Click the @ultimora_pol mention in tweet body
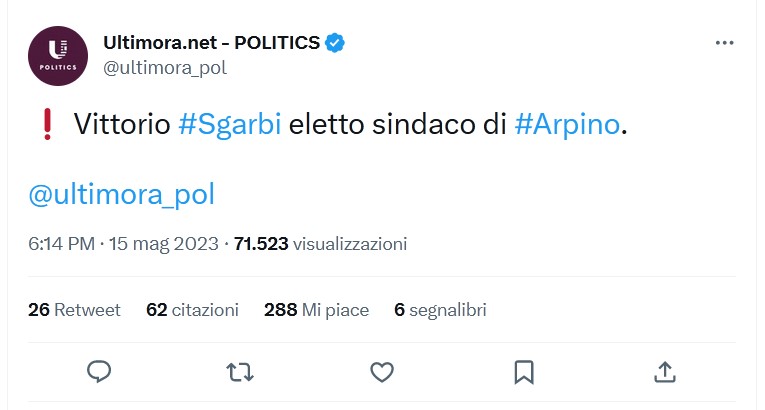 pos(121,194)
